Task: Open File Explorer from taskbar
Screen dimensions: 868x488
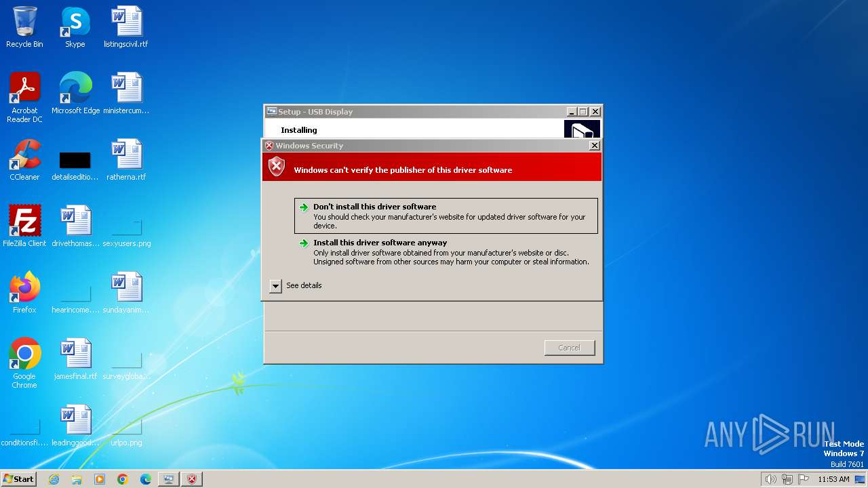Action: [x=77, y=479]
